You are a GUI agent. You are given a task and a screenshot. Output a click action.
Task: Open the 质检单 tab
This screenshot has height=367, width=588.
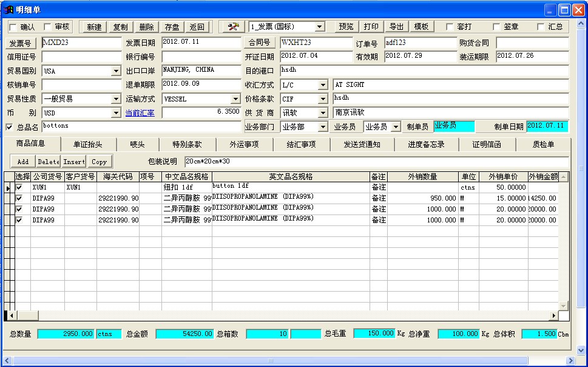[x=543, y=145]
